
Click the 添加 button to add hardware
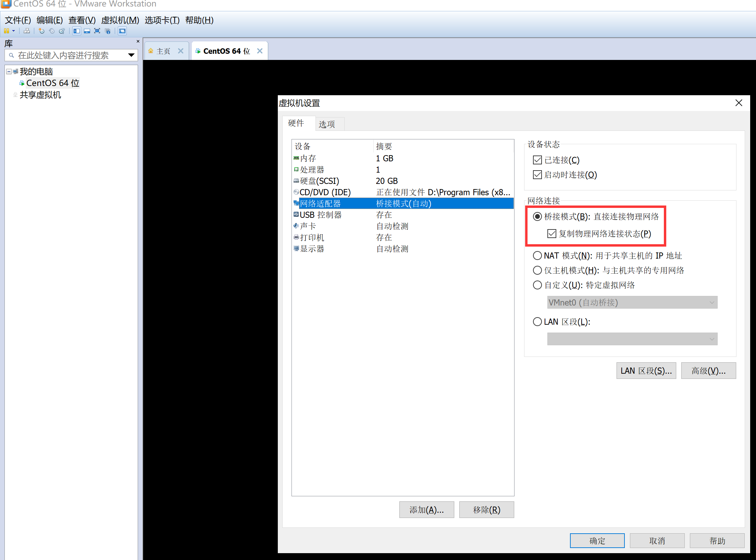click(x=426, y=510)
